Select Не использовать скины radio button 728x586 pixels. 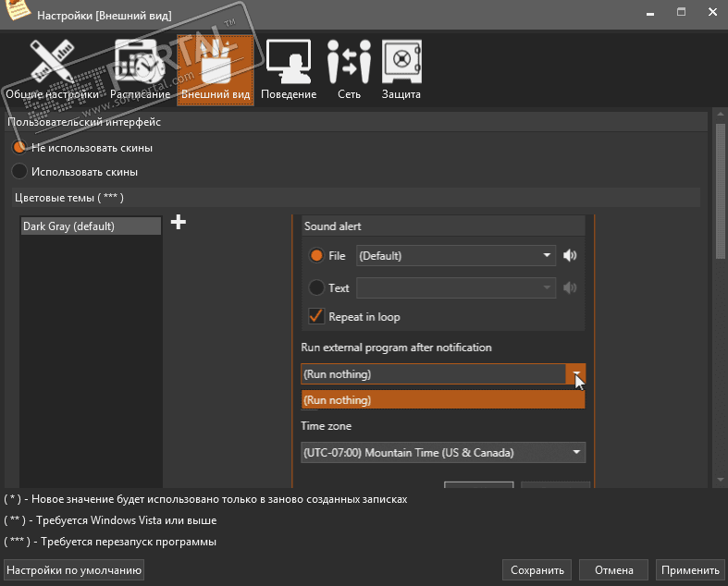coord(19,148)
